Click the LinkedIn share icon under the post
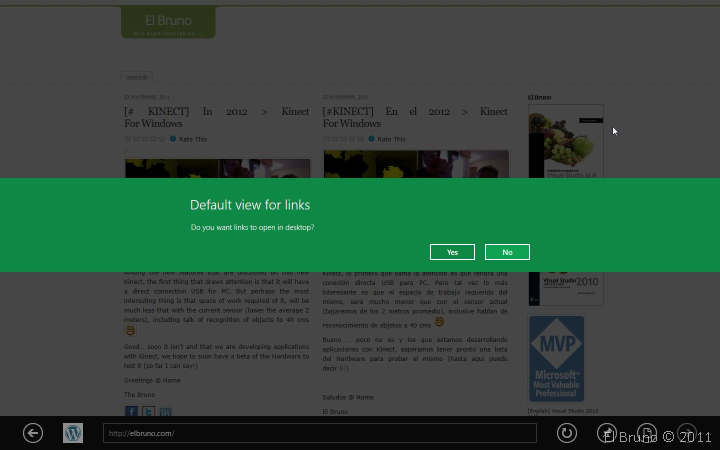The height and width of the screenshot is (450, 720). 165,411
